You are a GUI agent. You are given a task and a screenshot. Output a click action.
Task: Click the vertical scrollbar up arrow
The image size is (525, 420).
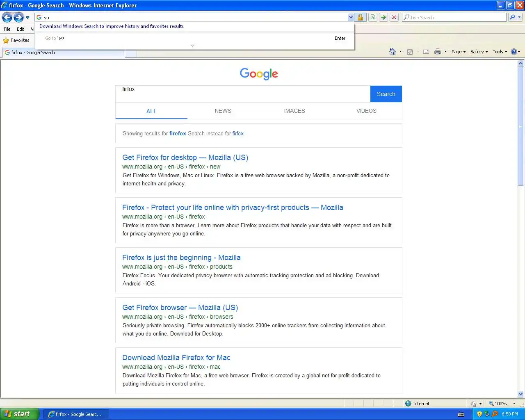[521, 64]
